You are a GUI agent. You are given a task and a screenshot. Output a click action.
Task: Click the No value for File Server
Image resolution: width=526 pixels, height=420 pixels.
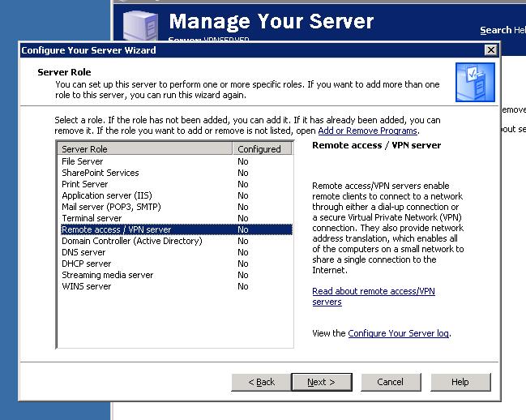243,161
